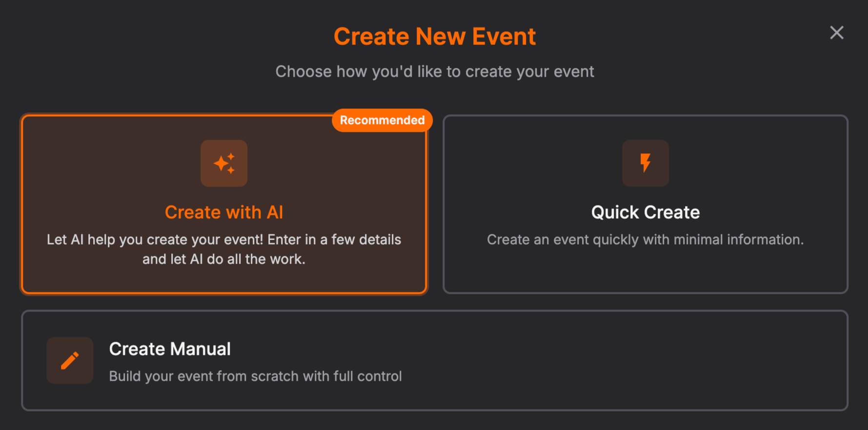Click the Recommended badge
The width and height of the screenshot is (868, 430).
point(382,120)
